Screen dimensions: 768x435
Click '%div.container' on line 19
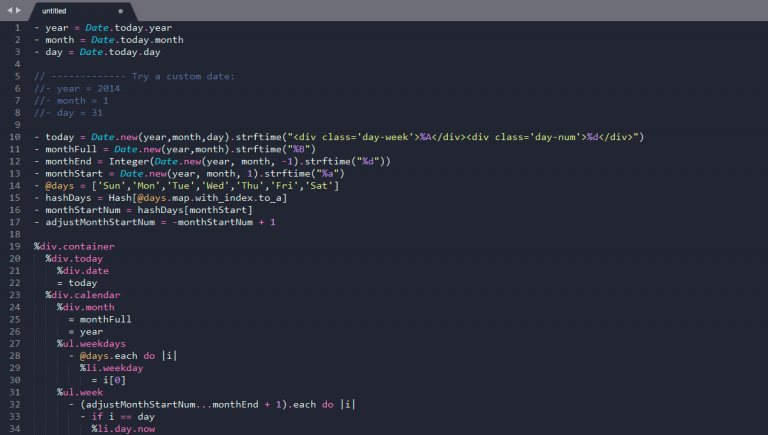pos(74,246)
